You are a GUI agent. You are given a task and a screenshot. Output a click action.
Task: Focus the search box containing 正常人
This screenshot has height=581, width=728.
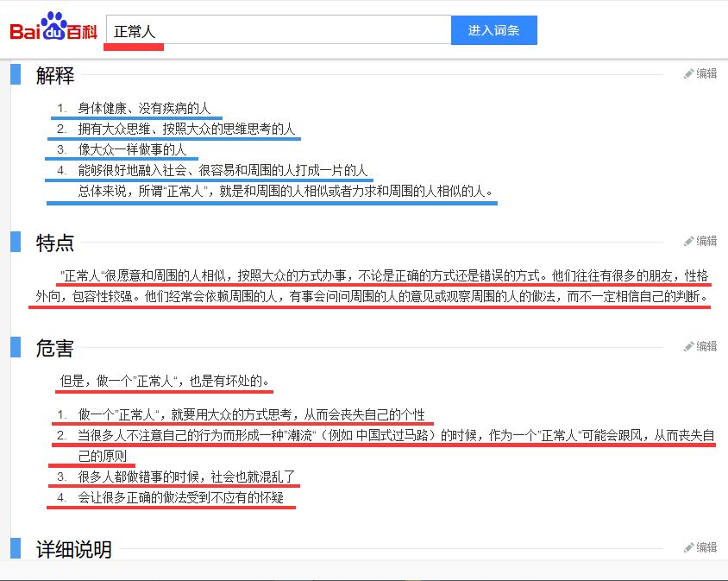coord(279,30)
